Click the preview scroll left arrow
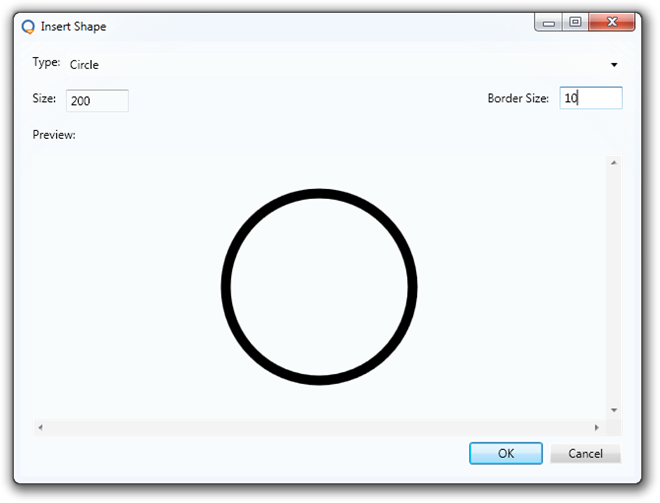660x503 pixels. (x=40, y=428)
